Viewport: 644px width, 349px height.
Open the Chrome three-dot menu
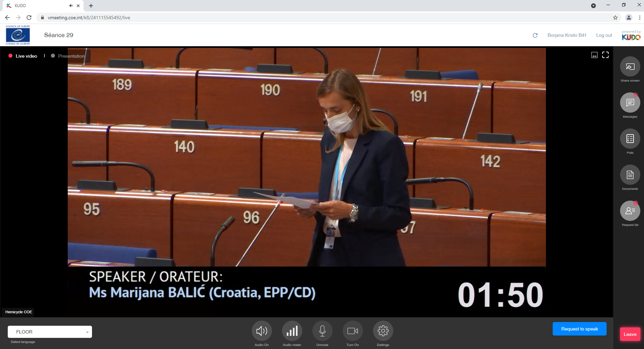(640, 18)
